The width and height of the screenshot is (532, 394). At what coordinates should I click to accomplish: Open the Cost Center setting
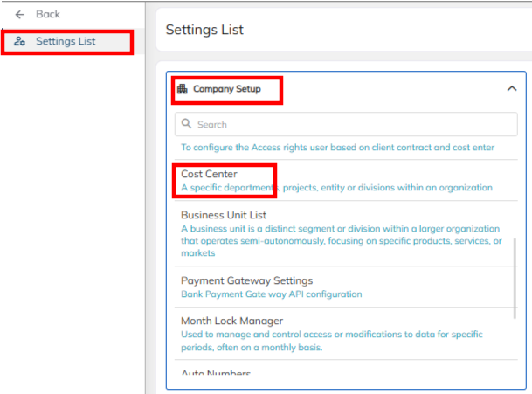point(209,174)
